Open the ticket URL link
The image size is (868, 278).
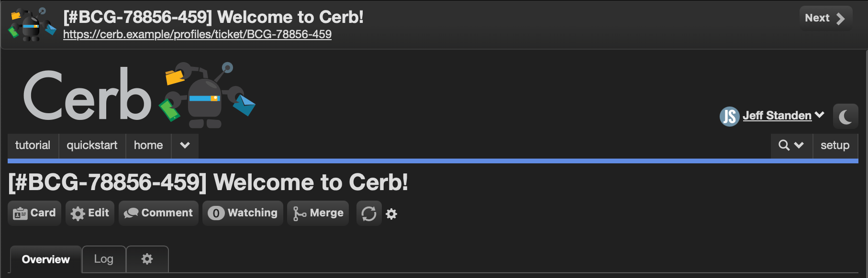(197, 34)
